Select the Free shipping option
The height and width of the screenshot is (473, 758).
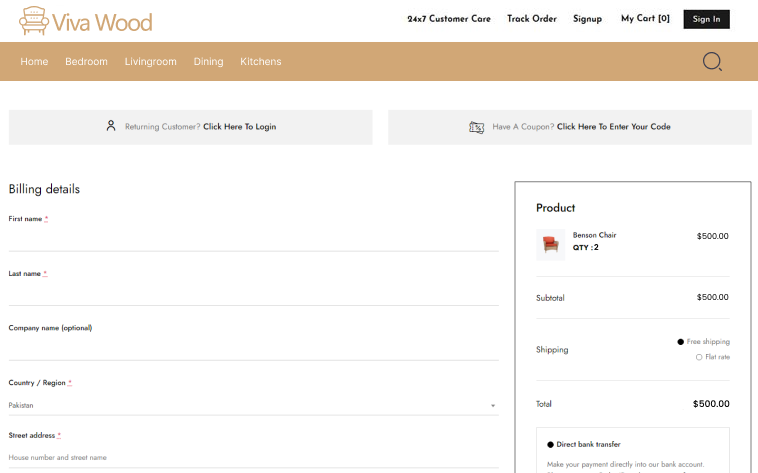point(681,342)
